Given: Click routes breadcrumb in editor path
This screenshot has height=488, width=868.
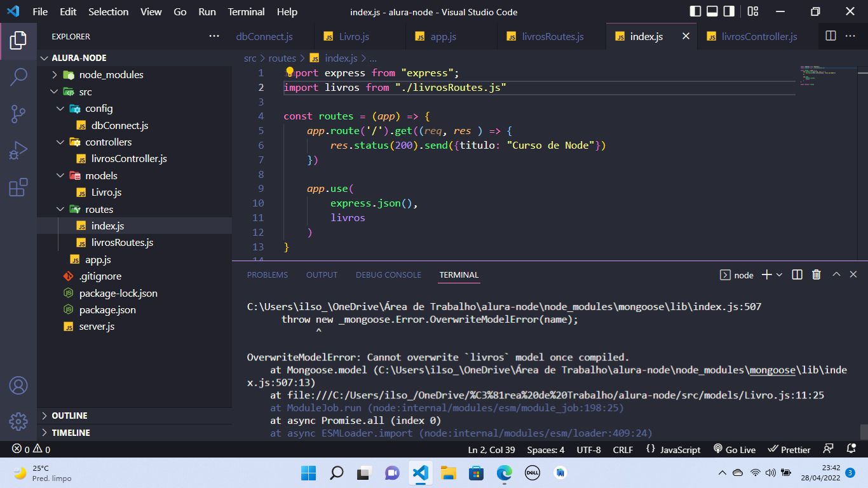Looking at the screenshot, I should pyautogui.click(x=282, y=58).
